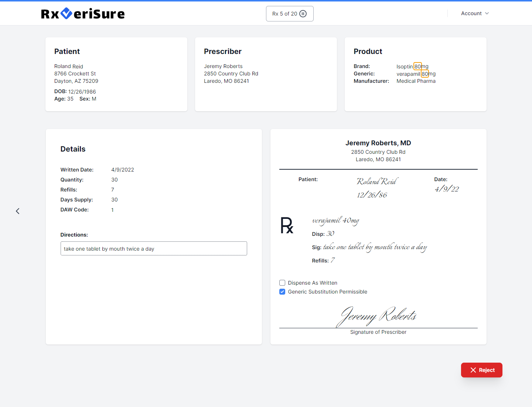Open the Account menu

(x=471, y=13)
